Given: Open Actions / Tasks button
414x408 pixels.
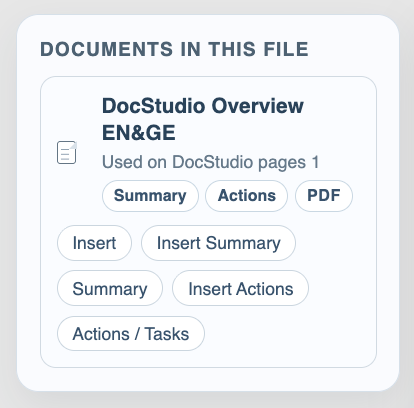Looking at the screenshot, I should (131, 334).
